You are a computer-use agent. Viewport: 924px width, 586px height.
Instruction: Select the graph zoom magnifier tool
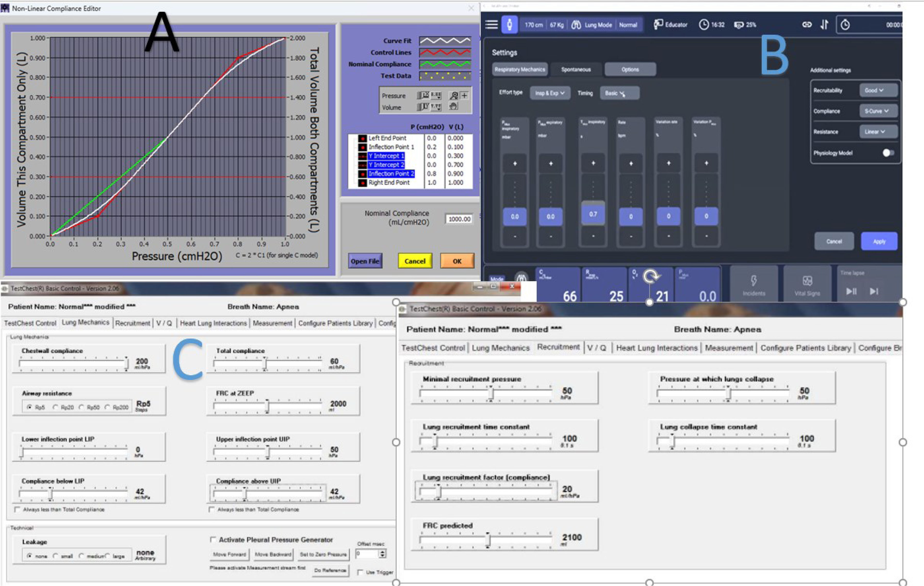pos(454,95)
